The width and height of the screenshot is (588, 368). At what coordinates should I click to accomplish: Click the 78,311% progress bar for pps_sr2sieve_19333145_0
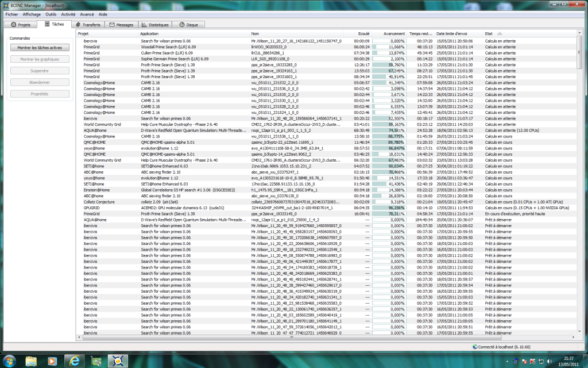[389, 214]
